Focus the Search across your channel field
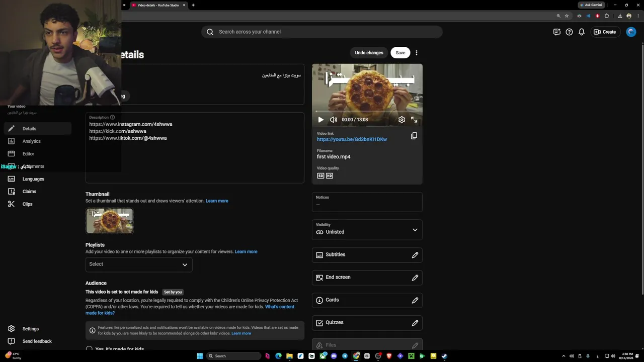The height and width of the screenshot is (362, 644). (322, 32)
